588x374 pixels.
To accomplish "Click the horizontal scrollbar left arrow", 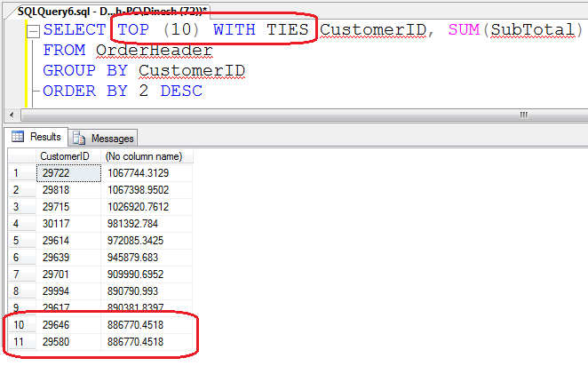I will click(x=12, y=115).
